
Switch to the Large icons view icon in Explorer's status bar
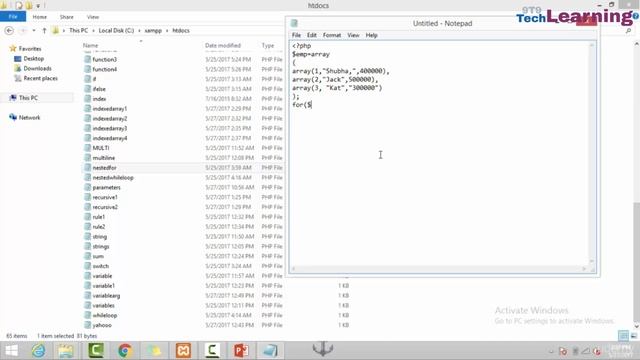click(x=634, y=336)
